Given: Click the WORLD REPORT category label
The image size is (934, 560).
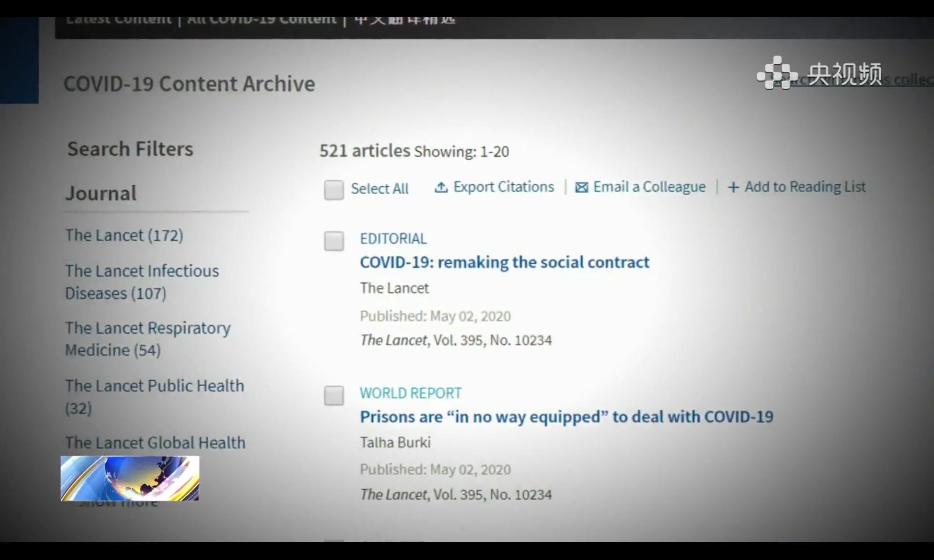Looking at the screenshot, I should click(x=410, y=393).
